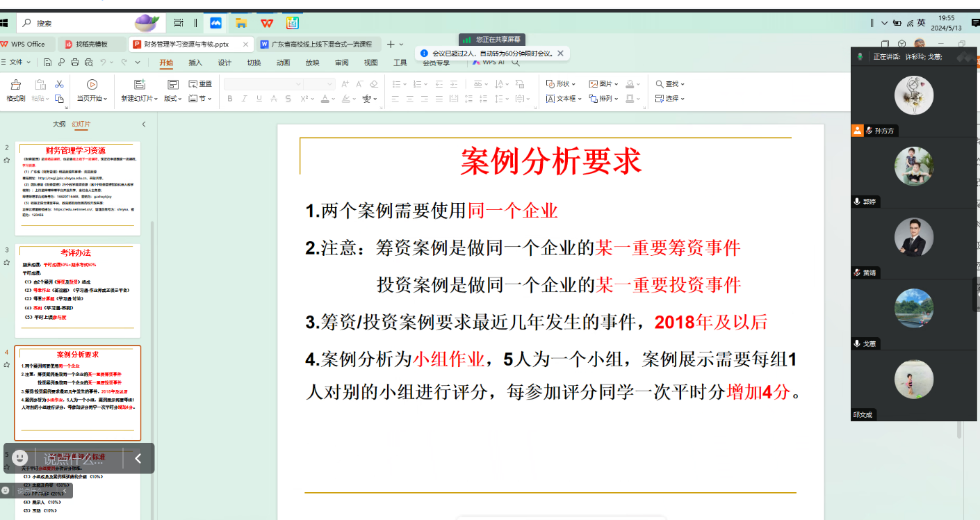
Task: Toggle bold formatting (B)
Action: point(230,99)
